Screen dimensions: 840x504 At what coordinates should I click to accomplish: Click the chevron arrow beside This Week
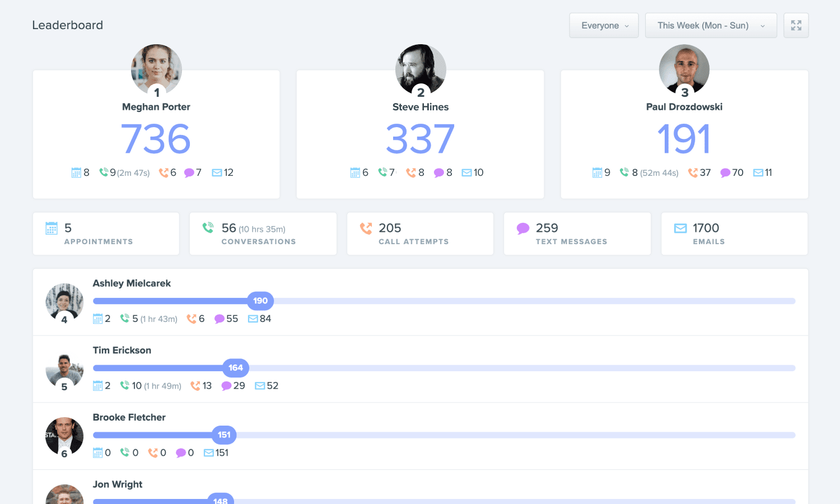coord(762,26)
